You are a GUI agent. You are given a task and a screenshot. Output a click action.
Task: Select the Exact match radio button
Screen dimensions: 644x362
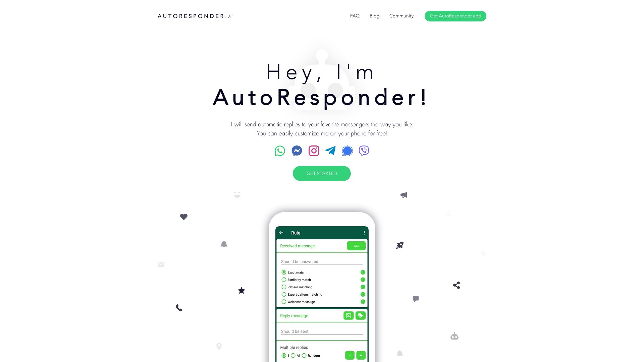click(283, 272)
